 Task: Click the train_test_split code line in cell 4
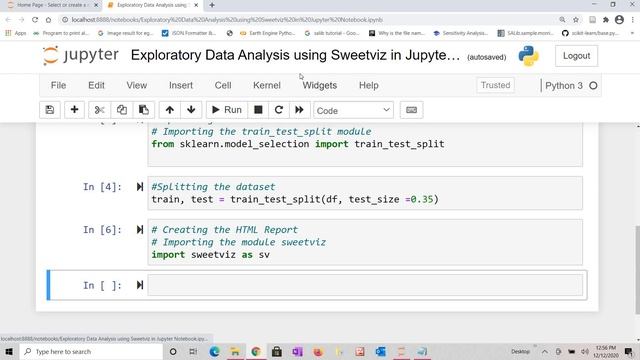point(295,199)
